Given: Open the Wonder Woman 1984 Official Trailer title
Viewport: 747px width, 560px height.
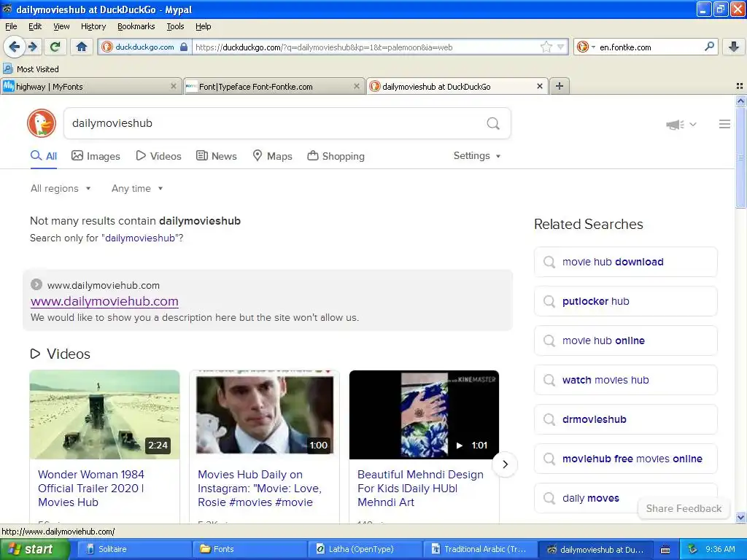Looking at the screenshot, I should click(x=91, y=488).
